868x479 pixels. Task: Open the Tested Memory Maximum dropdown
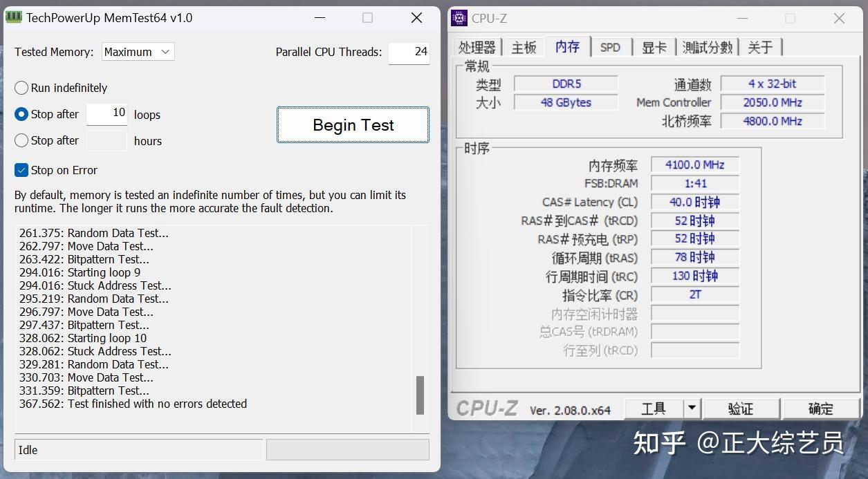[138, 52]
